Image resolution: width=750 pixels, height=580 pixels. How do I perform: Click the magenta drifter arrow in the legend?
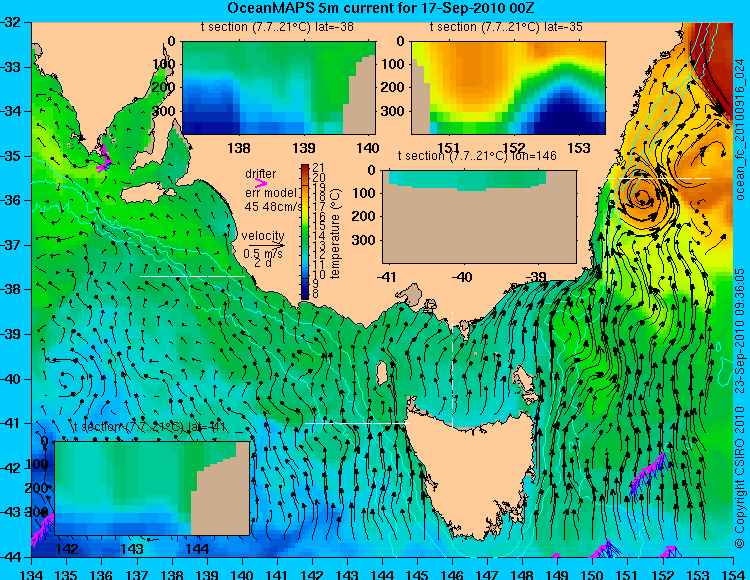click(261, 183)
